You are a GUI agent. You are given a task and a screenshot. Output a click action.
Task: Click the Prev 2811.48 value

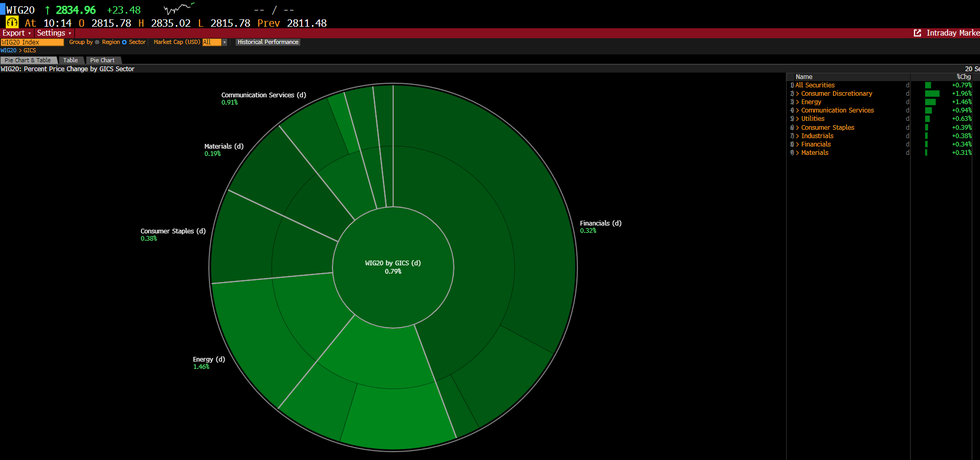(x=307, y=23)
